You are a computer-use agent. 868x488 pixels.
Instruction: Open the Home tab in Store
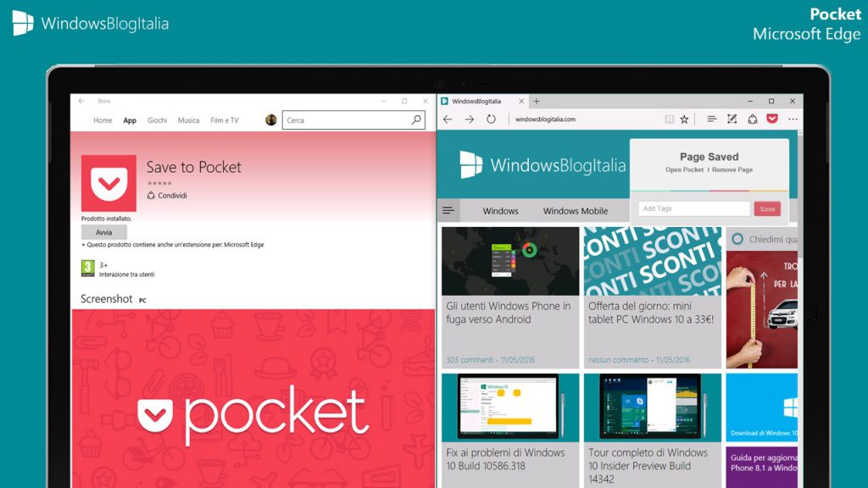[x=103, y=120]
